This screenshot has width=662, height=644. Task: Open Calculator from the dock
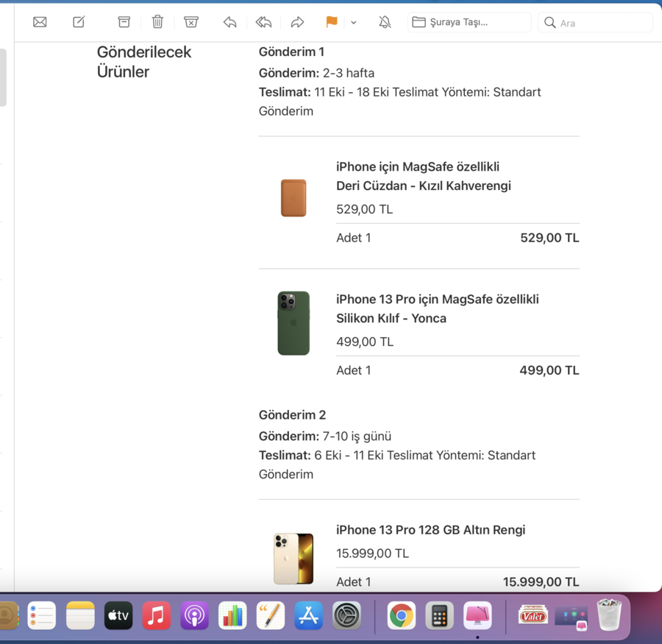440,616
